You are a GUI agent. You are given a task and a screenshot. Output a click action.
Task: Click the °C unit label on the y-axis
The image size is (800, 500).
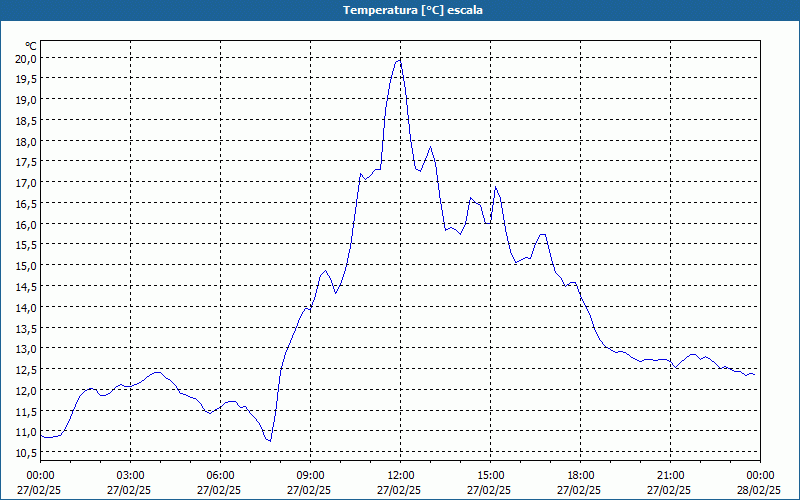point(31,46)
